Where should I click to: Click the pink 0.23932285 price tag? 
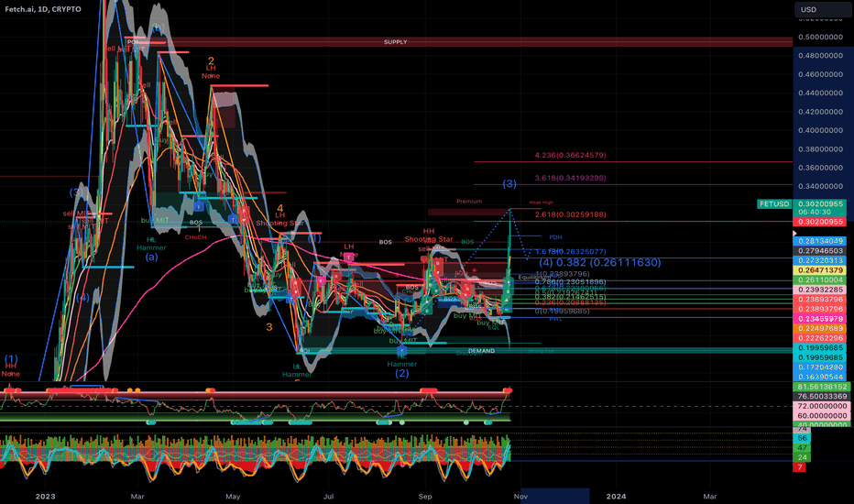click(820, 290)
